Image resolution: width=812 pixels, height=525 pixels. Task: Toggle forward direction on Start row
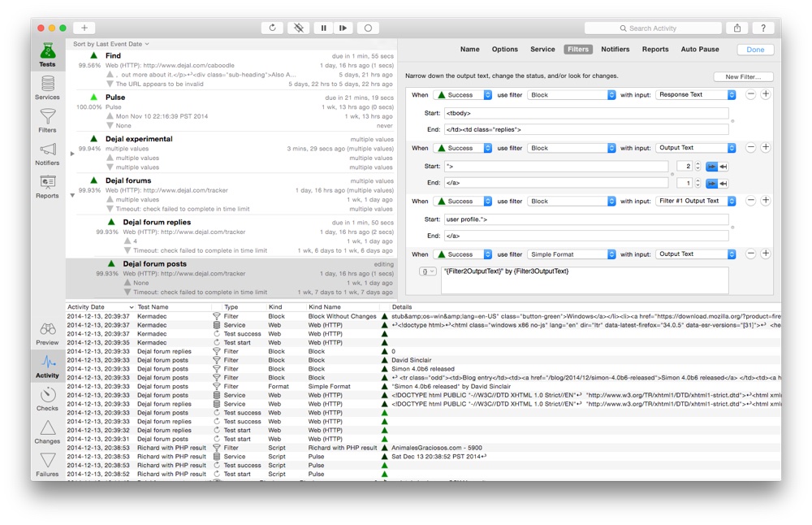coord(711,166)
